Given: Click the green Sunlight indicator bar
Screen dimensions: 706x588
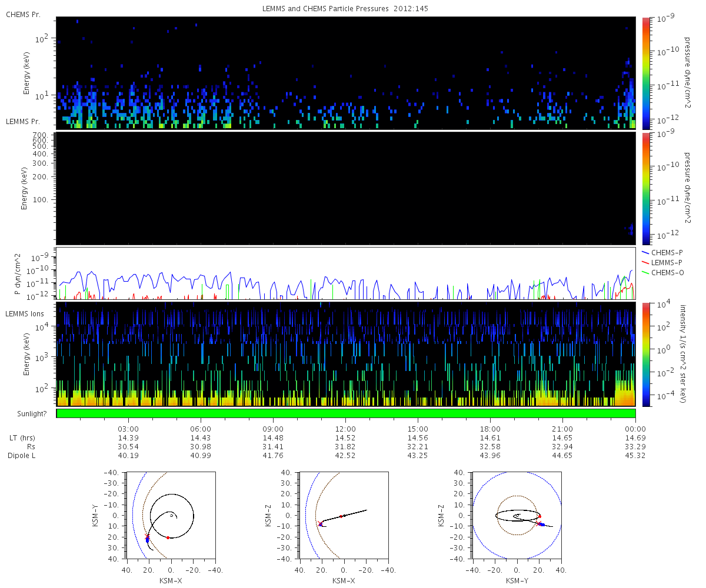Looking at the screenshot, I should click(346, 413).
